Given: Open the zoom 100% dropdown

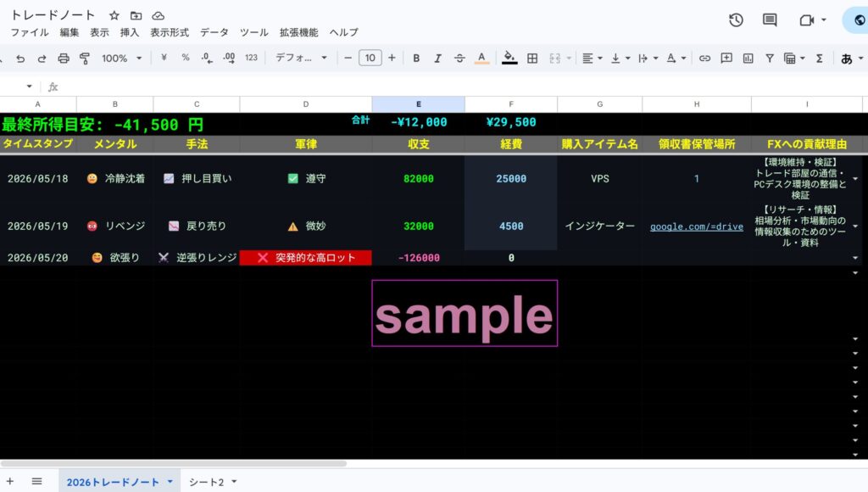Looking at the screenshot, I should click(122, 59).
